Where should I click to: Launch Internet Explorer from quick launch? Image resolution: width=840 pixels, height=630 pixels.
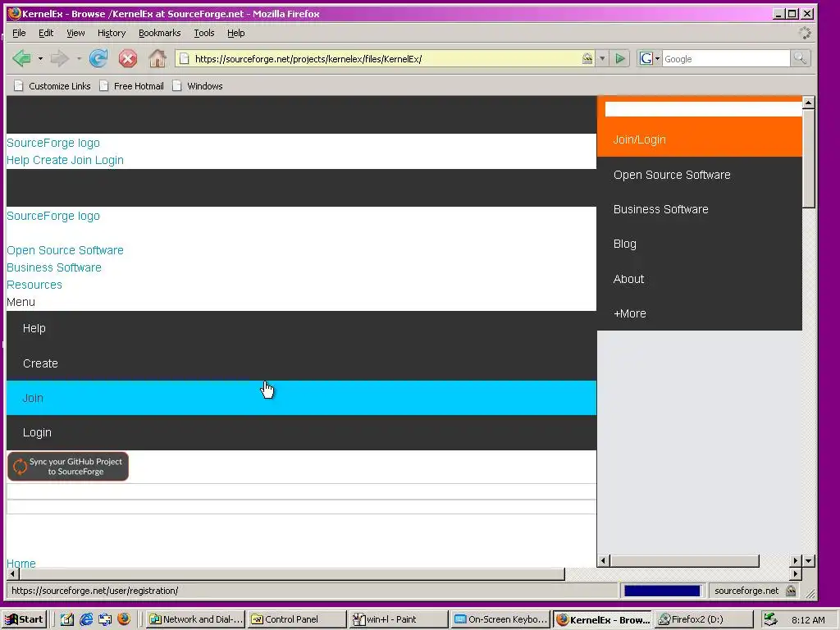[x=85, y=619]
